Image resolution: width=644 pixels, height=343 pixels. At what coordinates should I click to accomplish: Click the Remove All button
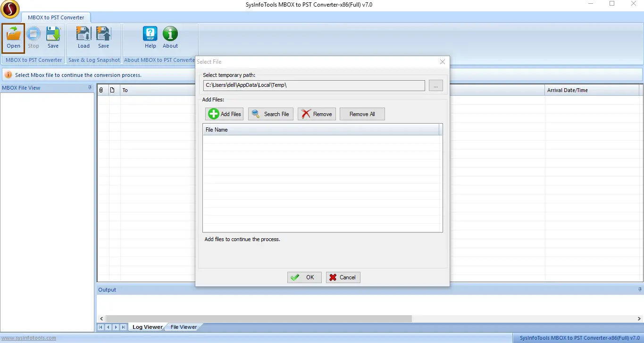pyautogui.click(x=362, y=114)
